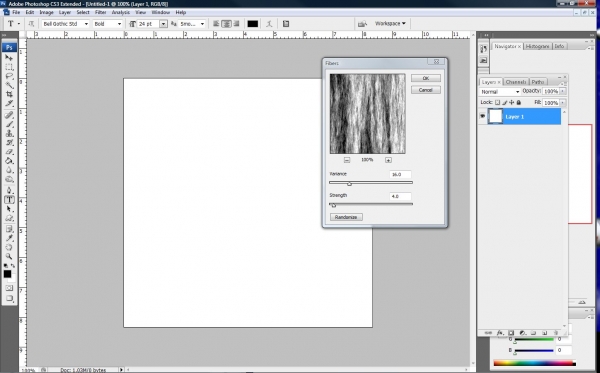The image size is (600, 373).
Task: Select the Eraser tool
Action: point(9,152)
